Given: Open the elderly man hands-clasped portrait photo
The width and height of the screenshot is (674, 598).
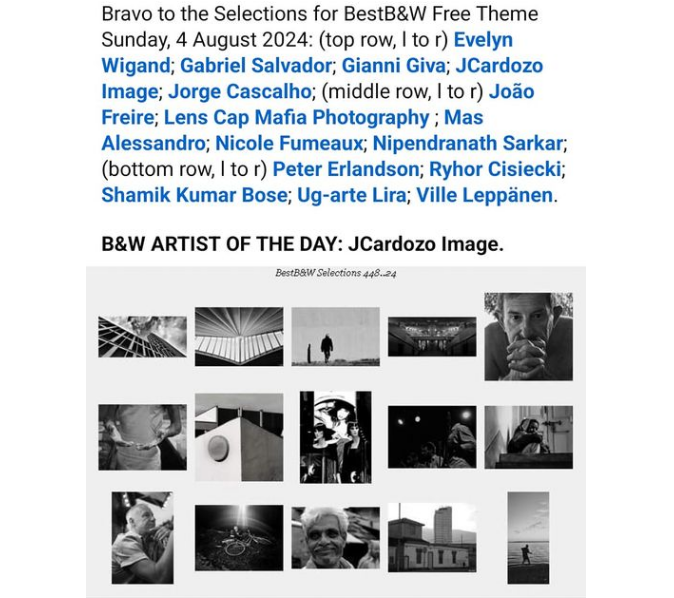Looking at the screenshot, I should (528, 336).
